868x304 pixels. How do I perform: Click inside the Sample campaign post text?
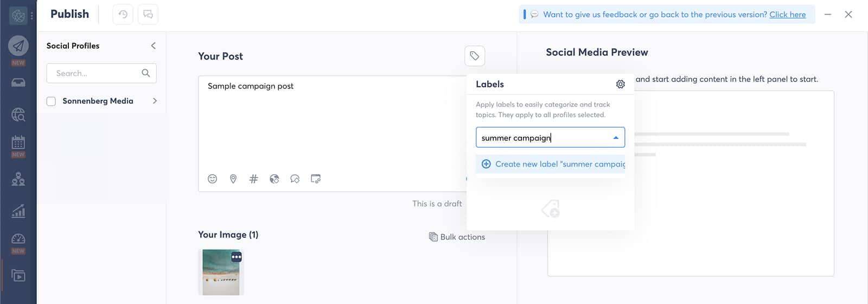tap(251, 86)
